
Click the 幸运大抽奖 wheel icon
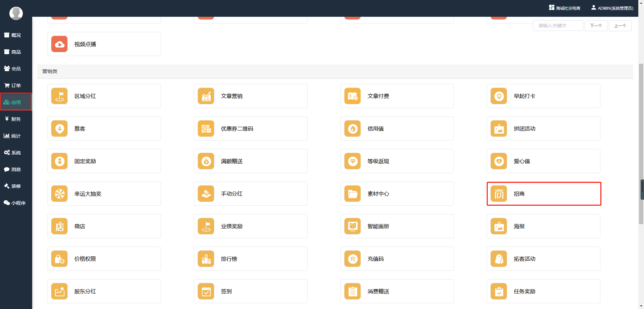tap(59, 194)
